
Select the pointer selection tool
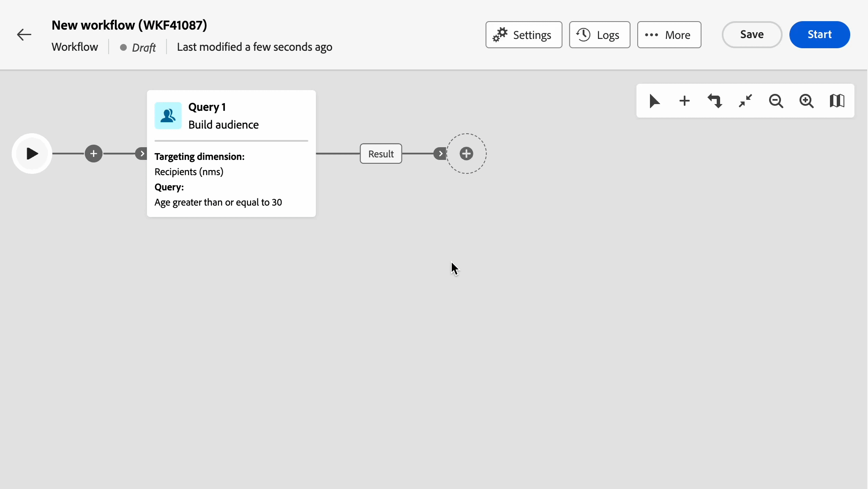pyautogui.click(x=654, y=101)
